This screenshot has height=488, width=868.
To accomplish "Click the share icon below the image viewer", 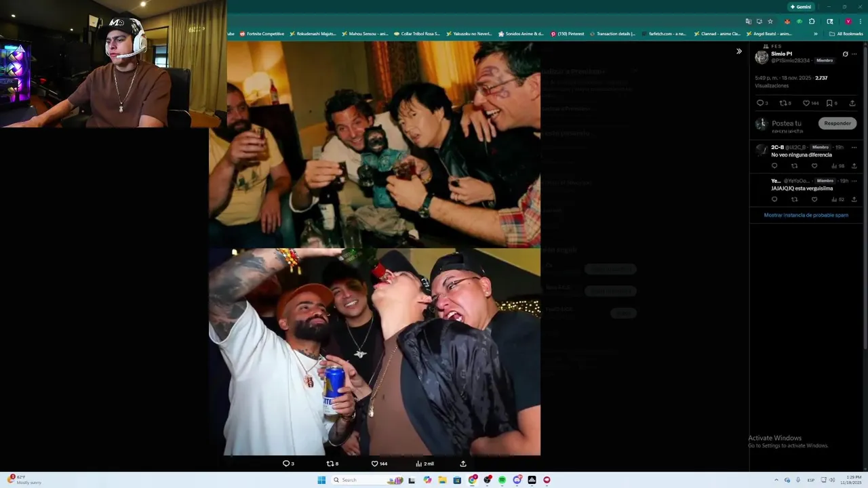I will coord(463,464).
